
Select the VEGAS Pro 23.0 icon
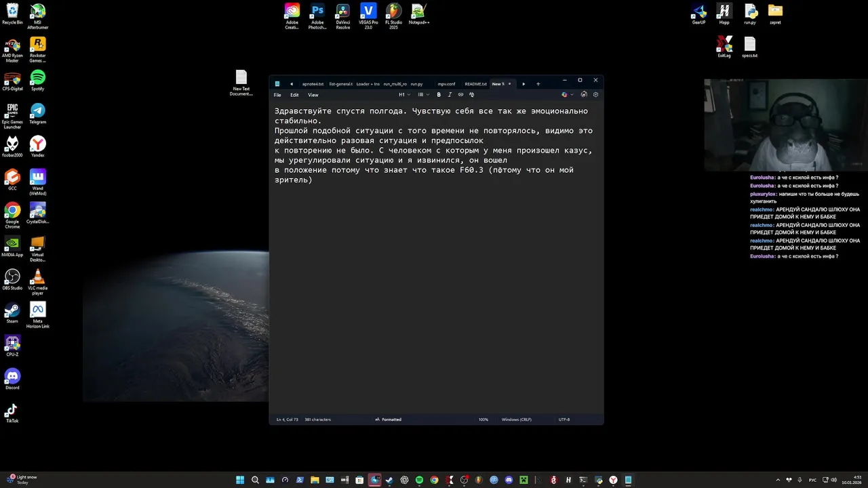point(368,16)
